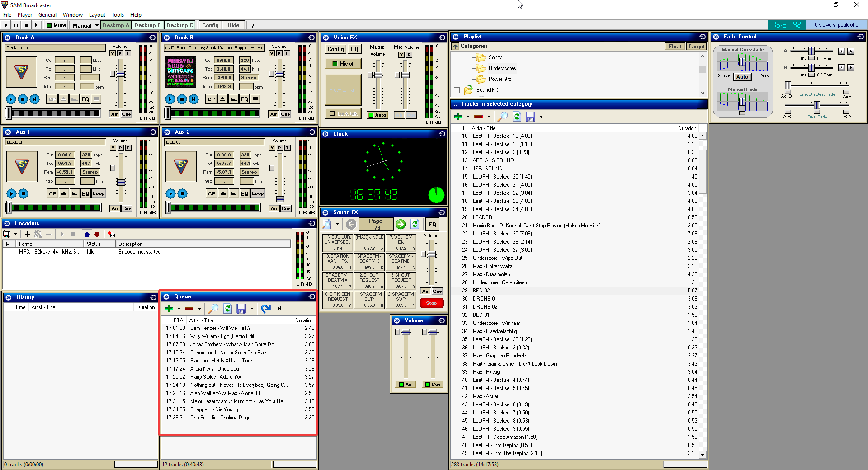Viewport: 868px width, 470px height.
Task: Click the Deck A play button
Action: point(11,99)
